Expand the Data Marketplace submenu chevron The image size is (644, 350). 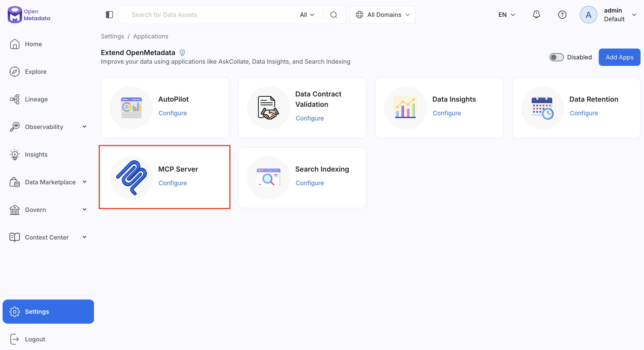tap(84, 181)
